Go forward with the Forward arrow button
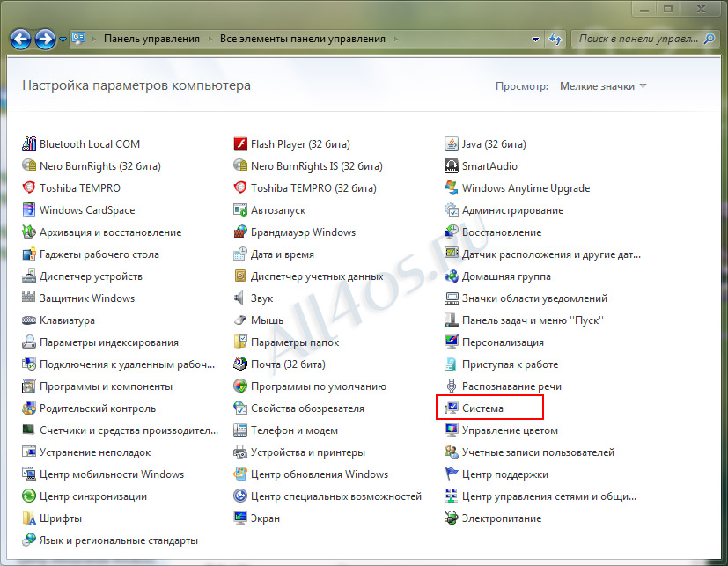The width and height of the screenshot is (728, 566). (45, 39)
